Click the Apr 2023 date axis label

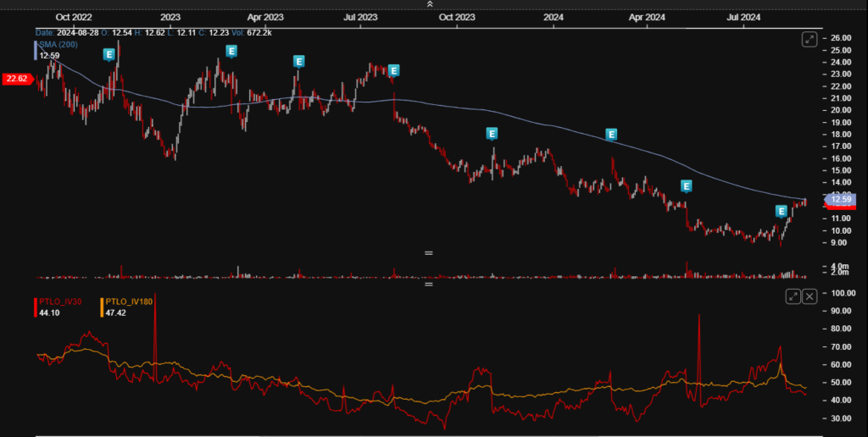click(265, 17)
